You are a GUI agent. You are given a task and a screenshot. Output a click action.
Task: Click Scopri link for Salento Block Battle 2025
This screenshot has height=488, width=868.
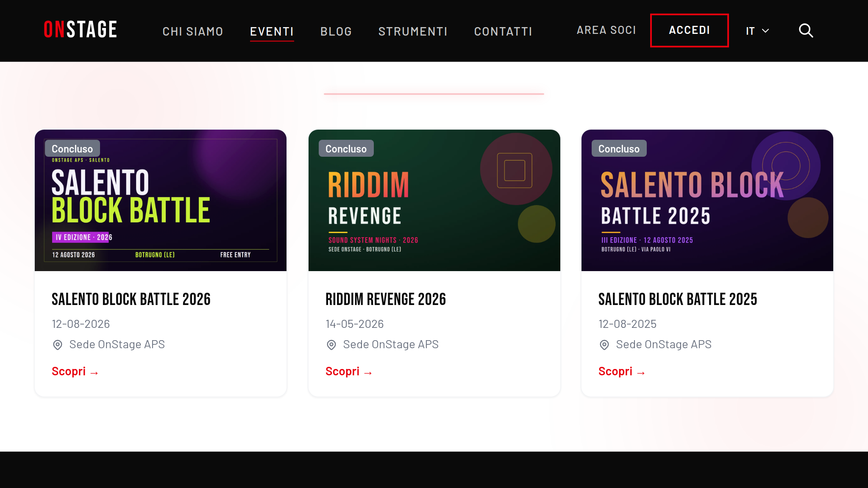tap(622, 372)
